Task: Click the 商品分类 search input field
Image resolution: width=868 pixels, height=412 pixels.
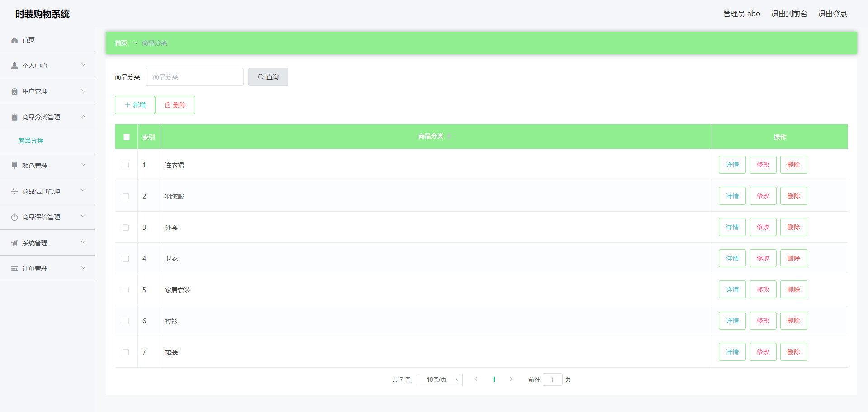Action: 194,77
